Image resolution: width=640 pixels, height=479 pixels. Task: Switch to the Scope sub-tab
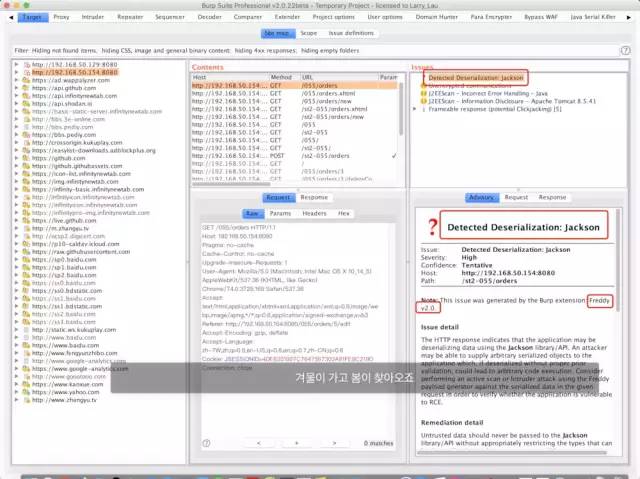(x=309, y=33)
